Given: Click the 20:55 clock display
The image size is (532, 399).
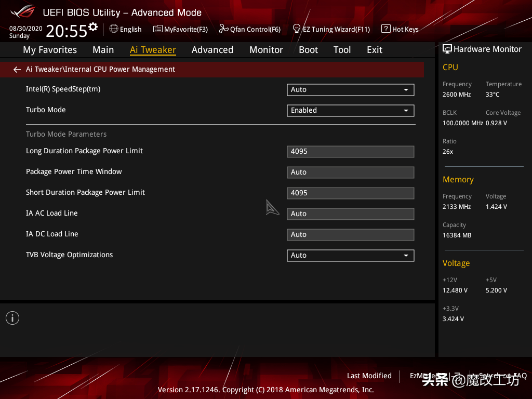Looking at the screenshot, I should pyautogui.click(x=66, y=31).
